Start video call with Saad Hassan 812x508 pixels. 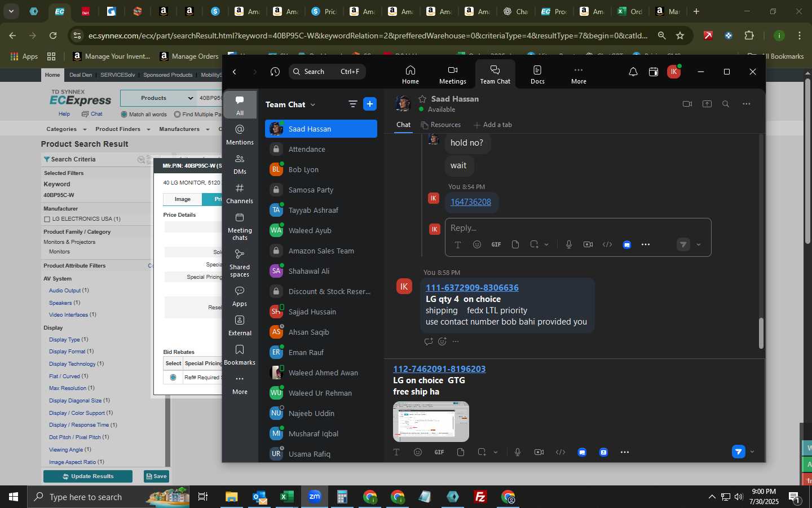pyautogui.click(x=687, y=104)
